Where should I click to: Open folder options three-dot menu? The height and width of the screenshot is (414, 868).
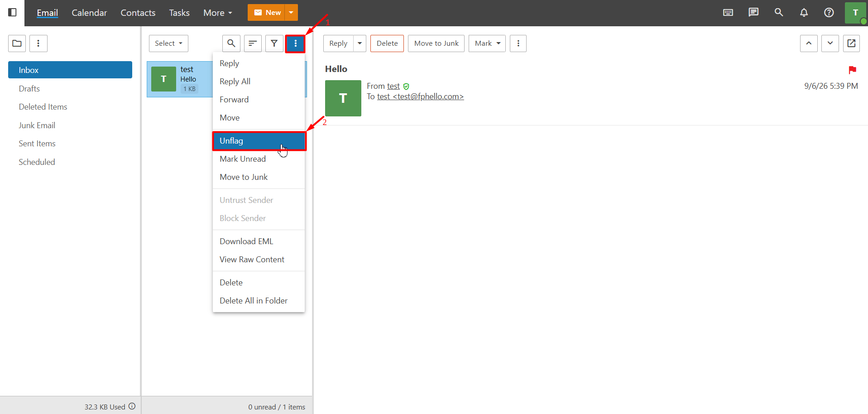38,43
